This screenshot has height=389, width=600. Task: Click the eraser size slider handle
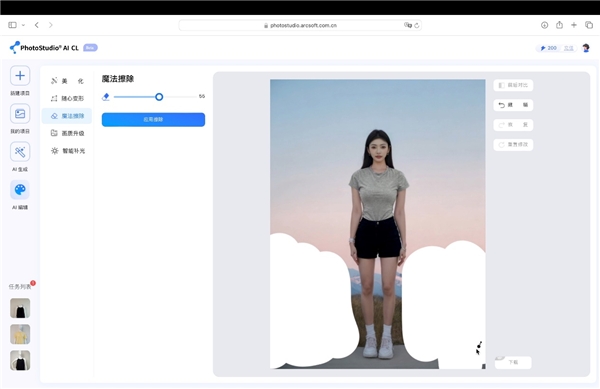159,97
